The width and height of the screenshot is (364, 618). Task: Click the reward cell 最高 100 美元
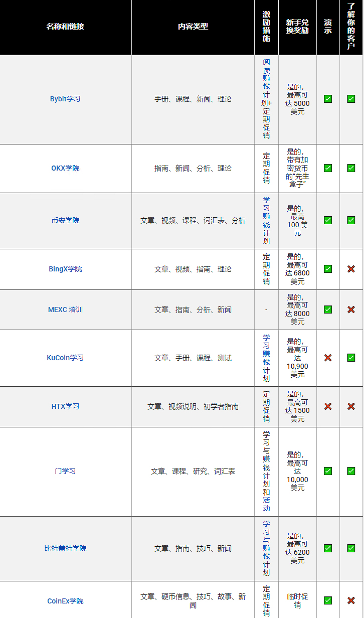tap(297, 220)
